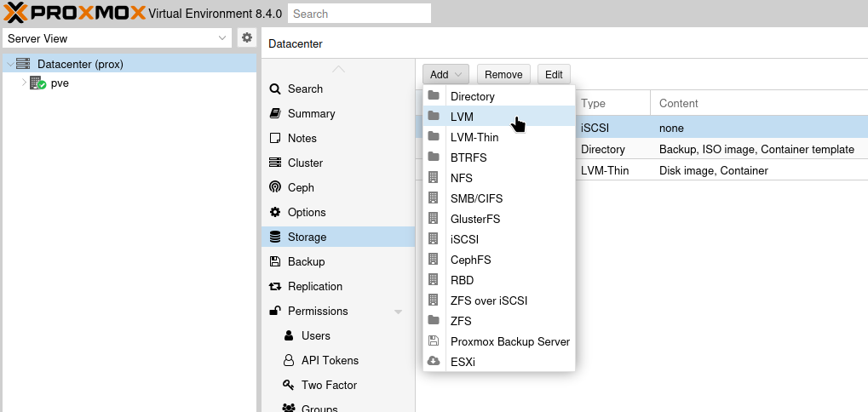Click the Summary book icon

[x=274, y=113]
